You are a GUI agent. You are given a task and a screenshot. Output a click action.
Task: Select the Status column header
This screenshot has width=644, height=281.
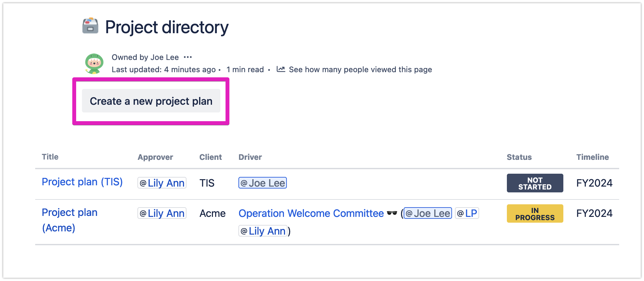click(519, 157)
